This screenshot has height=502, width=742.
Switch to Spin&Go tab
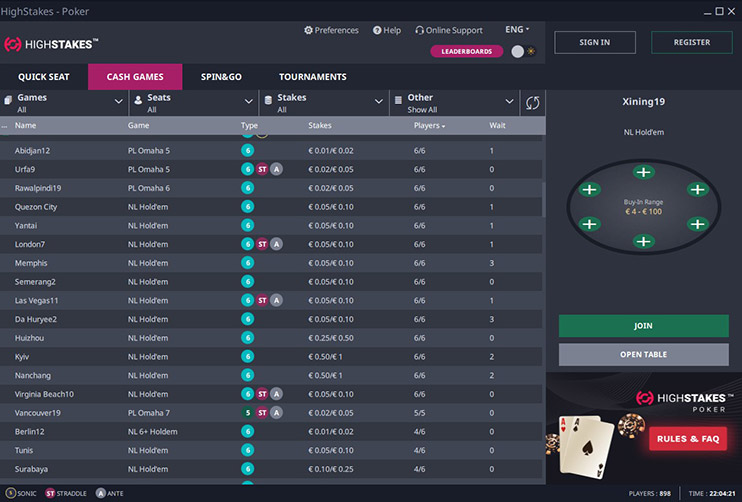point(221,77)
